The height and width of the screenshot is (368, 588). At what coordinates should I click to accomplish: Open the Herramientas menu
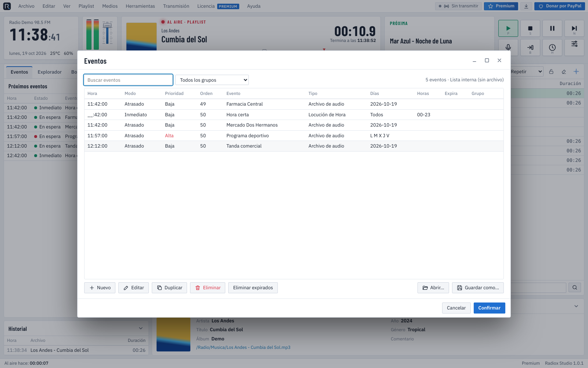pyautogui.click(x=140, y=6)
